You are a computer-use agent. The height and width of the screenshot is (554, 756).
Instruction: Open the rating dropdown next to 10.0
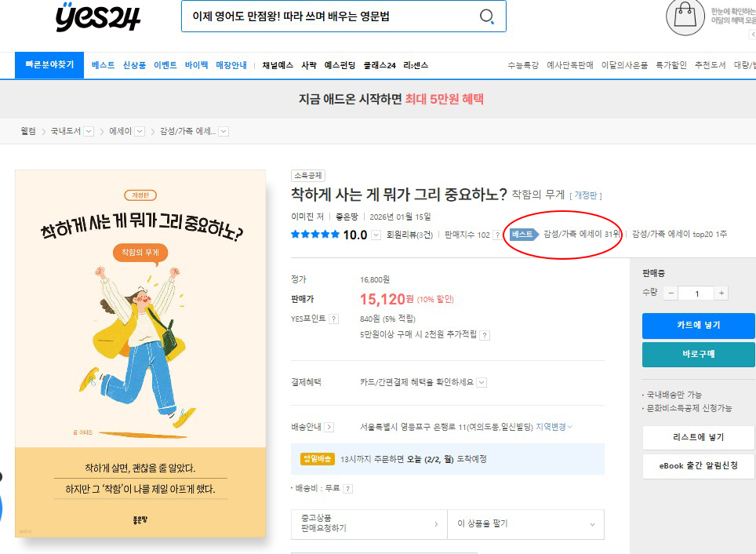click(x=376, y=235)
